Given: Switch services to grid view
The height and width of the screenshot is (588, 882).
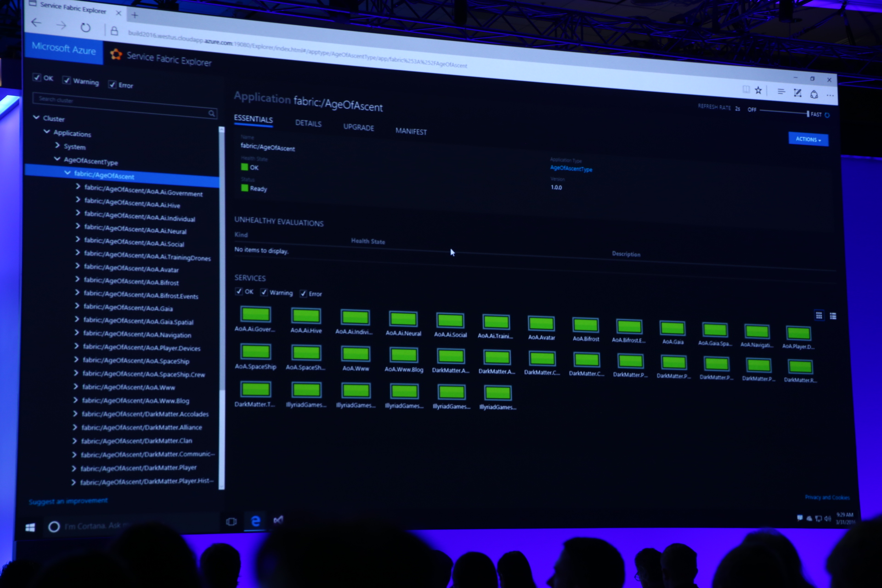Looking at the screenshot, I should click(819, 315).
